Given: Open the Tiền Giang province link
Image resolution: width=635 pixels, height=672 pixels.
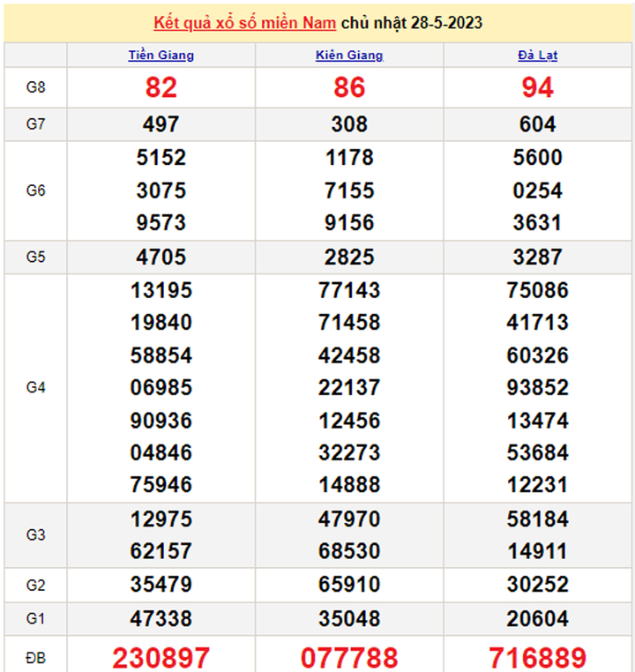Looking at the screenshot, I should point(161,56).
